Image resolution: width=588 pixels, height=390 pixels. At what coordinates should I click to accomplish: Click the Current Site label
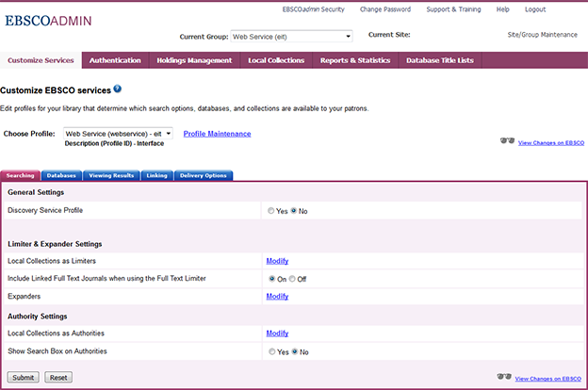pyautogui.click(x=389, y=35)
